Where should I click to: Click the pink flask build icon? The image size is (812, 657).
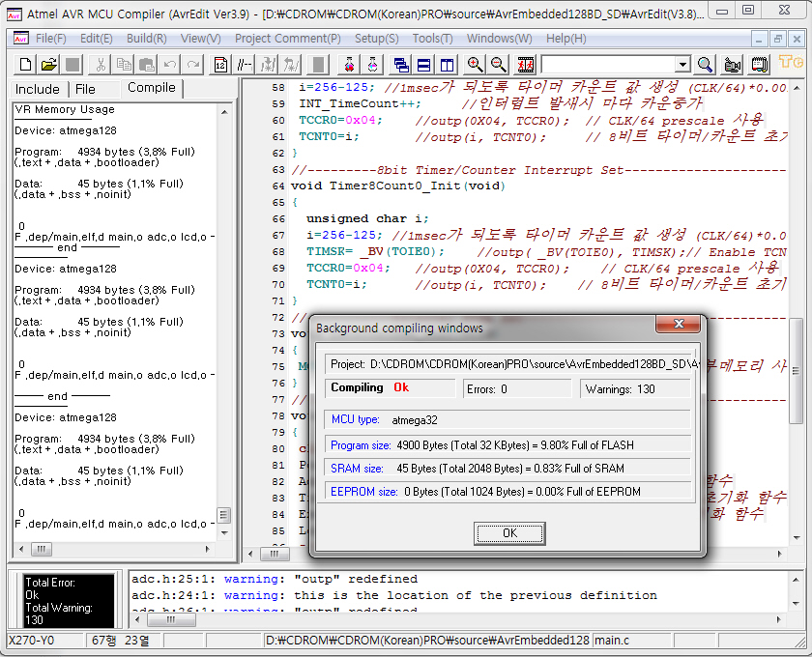coord(373,65)
